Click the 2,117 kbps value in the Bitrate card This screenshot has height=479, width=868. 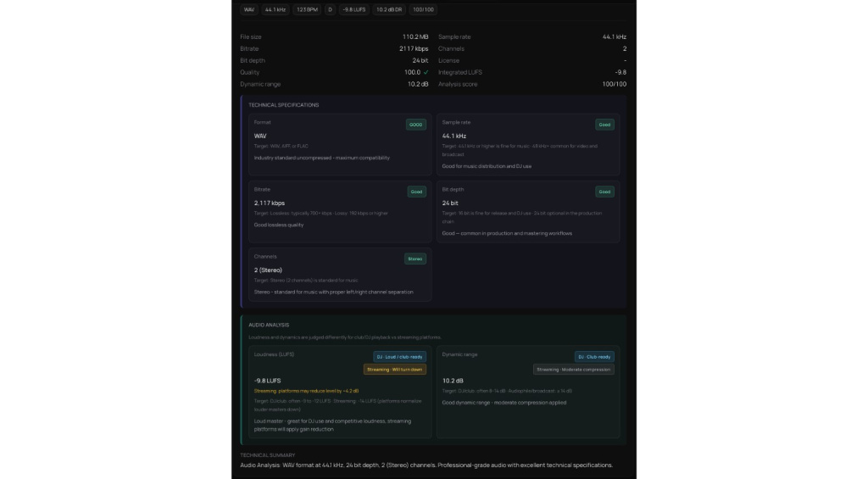(269, 203)
